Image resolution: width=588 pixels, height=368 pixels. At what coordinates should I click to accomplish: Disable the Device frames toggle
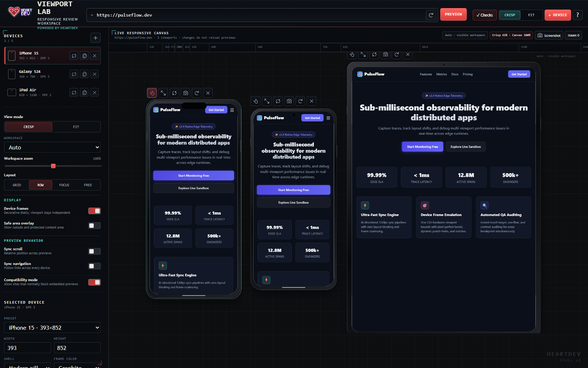(94, 211)
